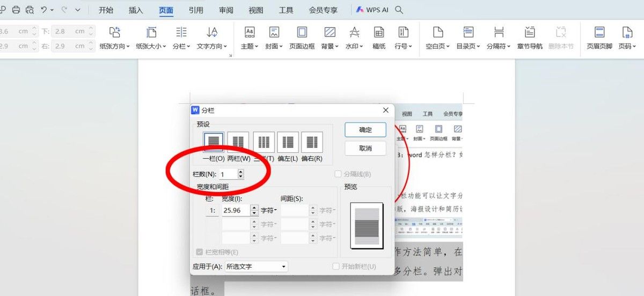This screenshot has height=296, width=644.
Task: Select the 偏左 left-weighted column preset
Action: coord(288,146)
